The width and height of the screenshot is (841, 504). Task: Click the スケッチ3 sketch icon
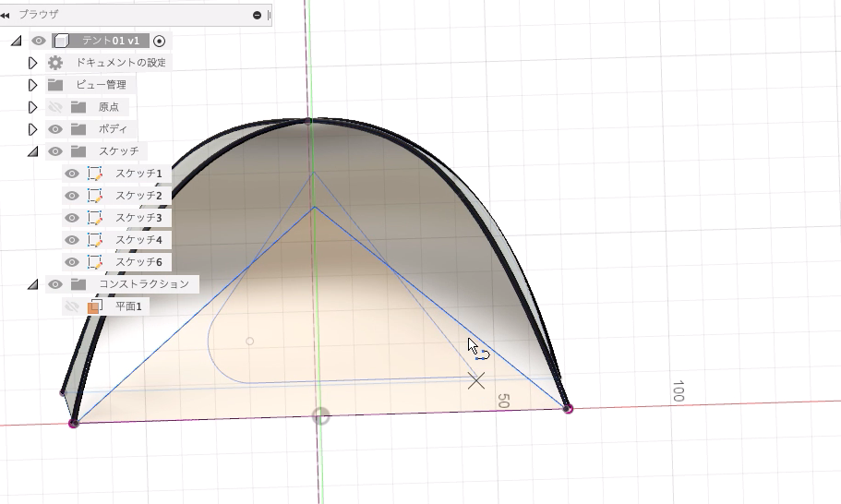[95, 218]
